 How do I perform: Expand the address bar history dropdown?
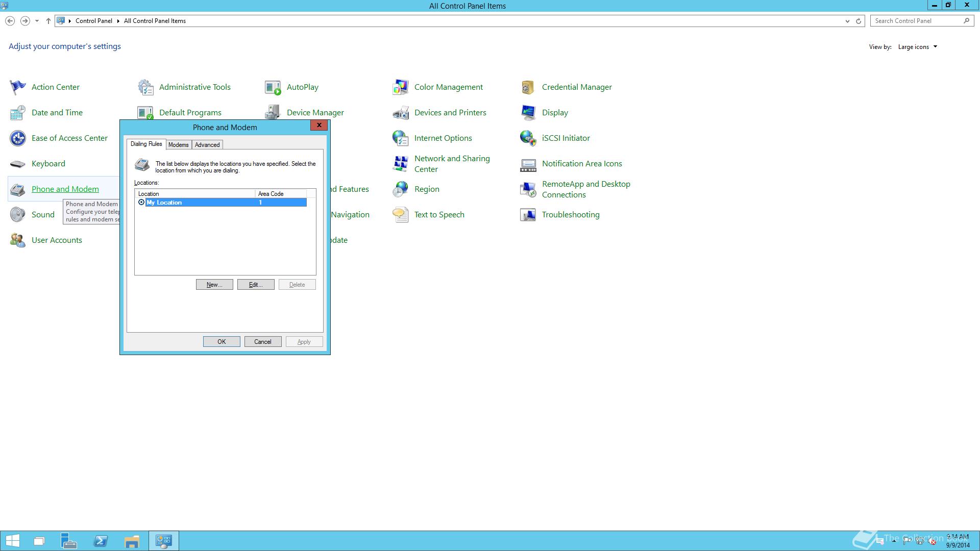(847, 21)
